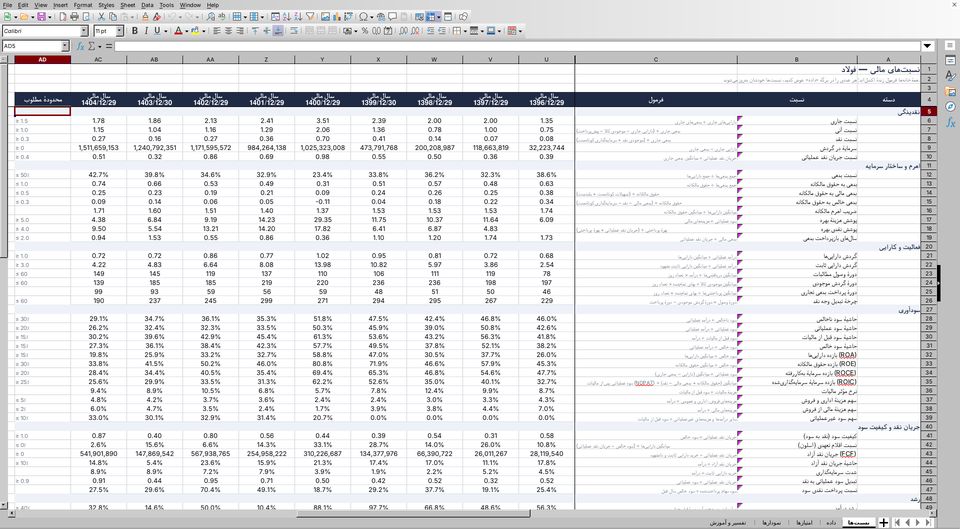The image size is (960, 529).
Task: Toggle Wrap Text
Action: 294,31
